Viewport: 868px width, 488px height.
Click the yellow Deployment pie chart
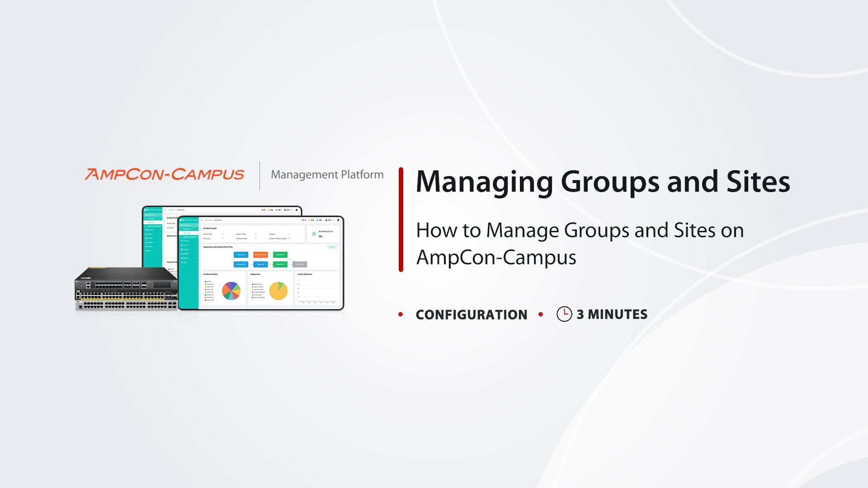coord(278,291)
